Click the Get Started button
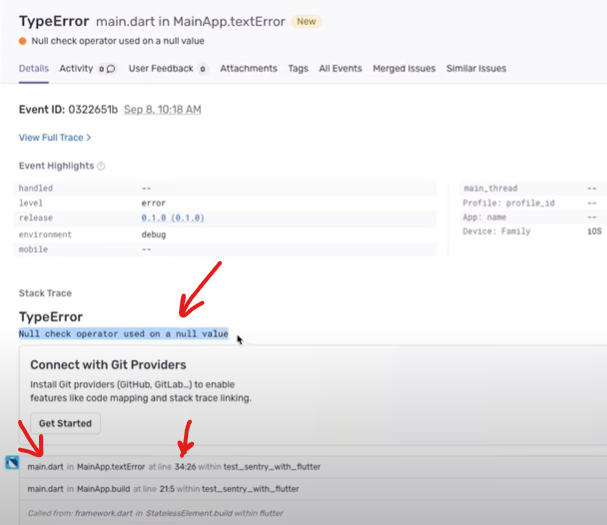Screen dimensions: 607x525 [65, 423]
